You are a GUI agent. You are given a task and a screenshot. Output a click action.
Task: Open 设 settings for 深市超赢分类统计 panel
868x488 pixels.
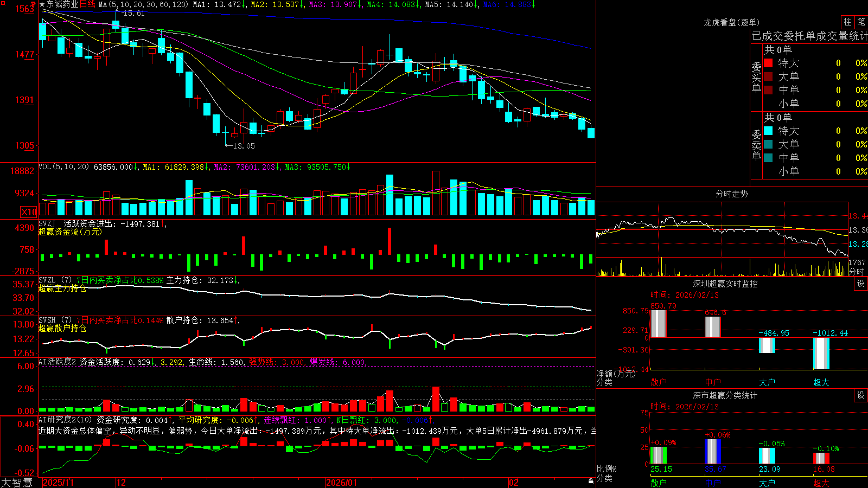coord(861,395)
